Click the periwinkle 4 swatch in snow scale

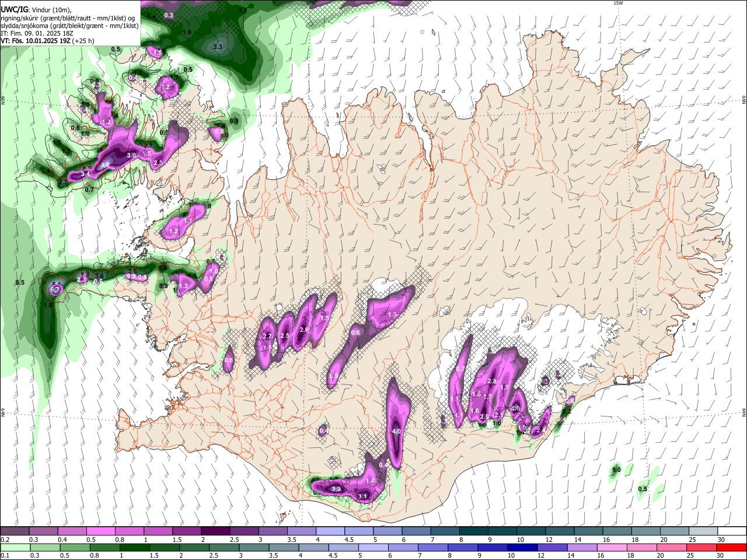click(x=330, y=531)
